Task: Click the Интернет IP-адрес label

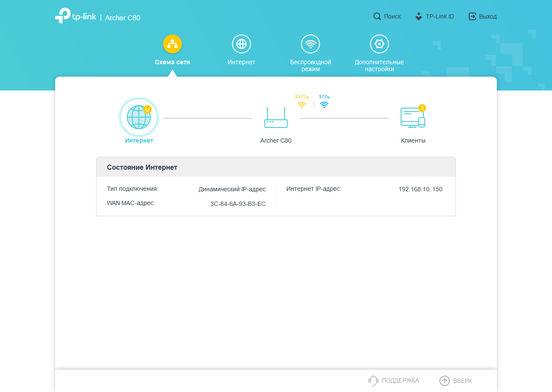Action: (314, 189)
